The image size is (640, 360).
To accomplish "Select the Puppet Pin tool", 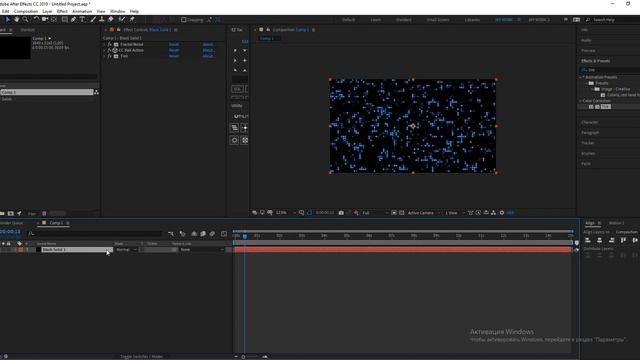I will click(x=132, y=20).
